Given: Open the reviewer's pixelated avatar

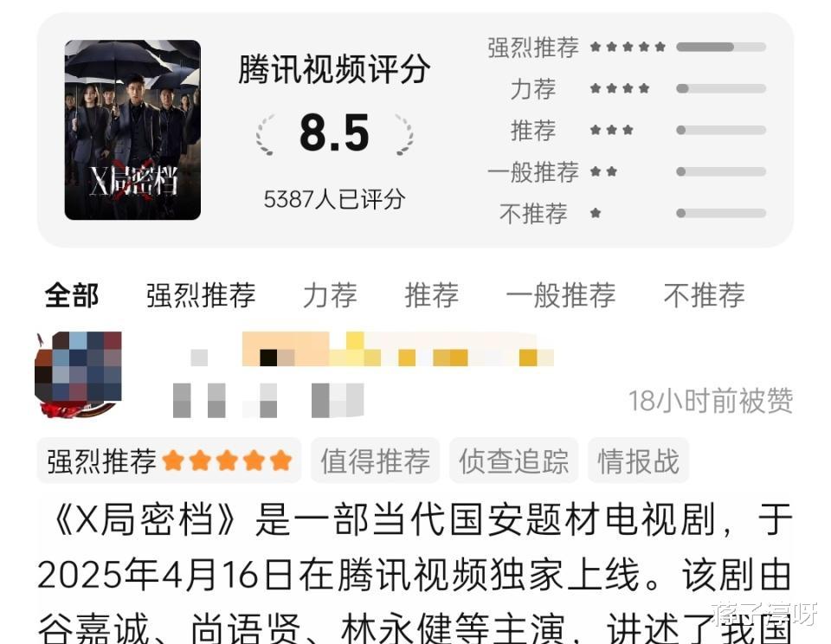Looking at the screenshot, I should pos(79,374).
